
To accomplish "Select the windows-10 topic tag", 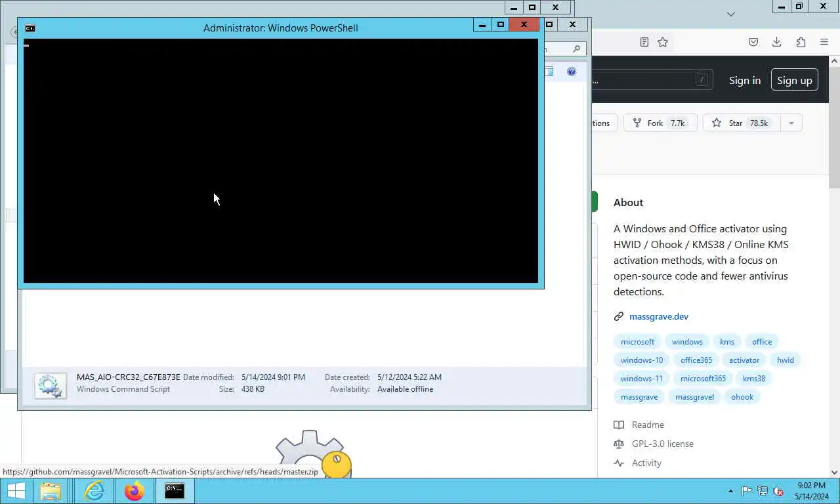I will (642, 360).
